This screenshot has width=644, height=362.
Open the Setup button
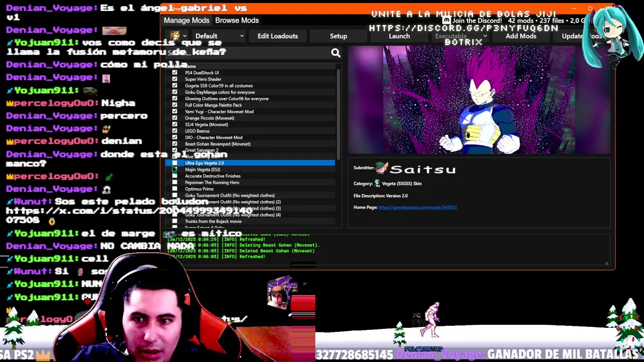coord(338,36)
